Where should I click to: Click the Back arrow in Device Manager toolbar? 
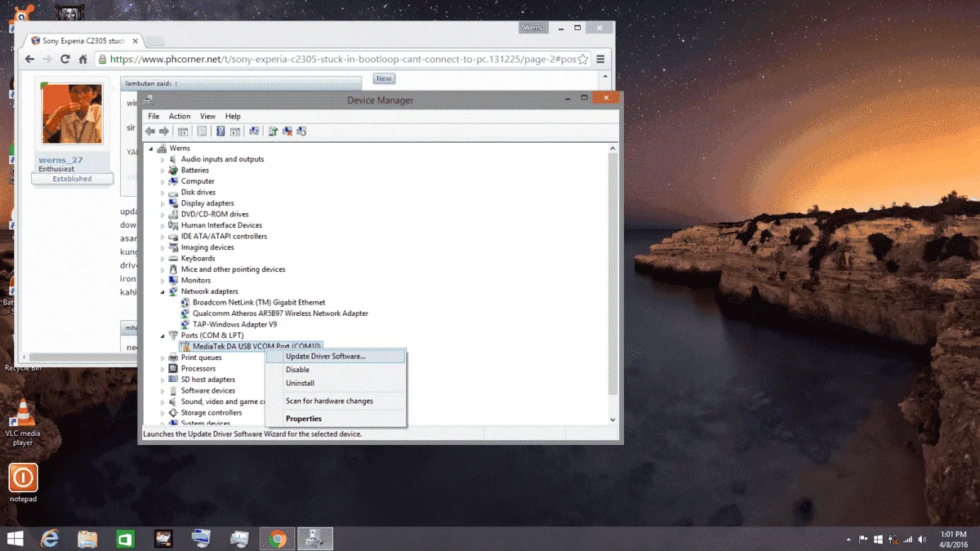[150, 131]
